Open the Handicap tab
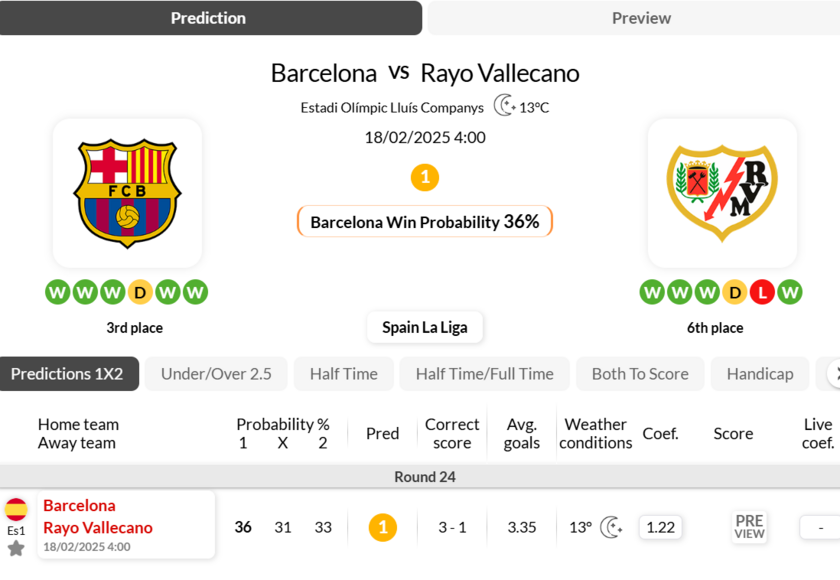 point(760,374)
